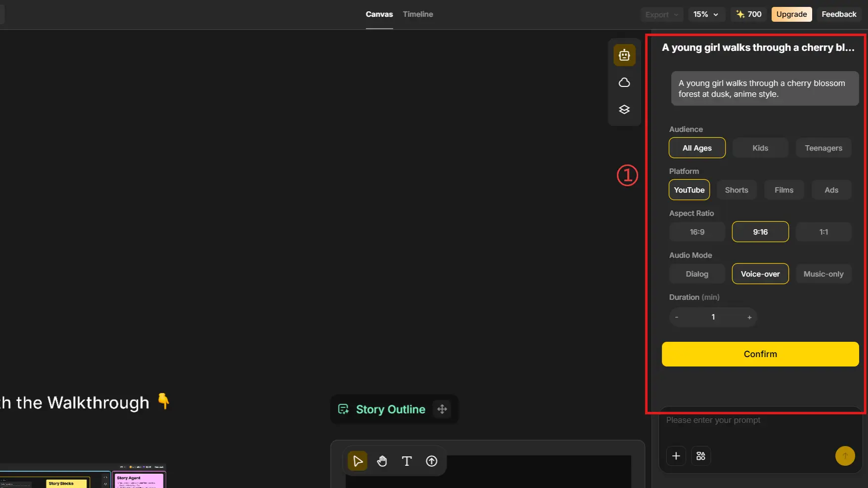Image resolution: width=868 pixels, height=488 pixels.
Task: Confirm the video settings
Action: click(x=760, y=354)
